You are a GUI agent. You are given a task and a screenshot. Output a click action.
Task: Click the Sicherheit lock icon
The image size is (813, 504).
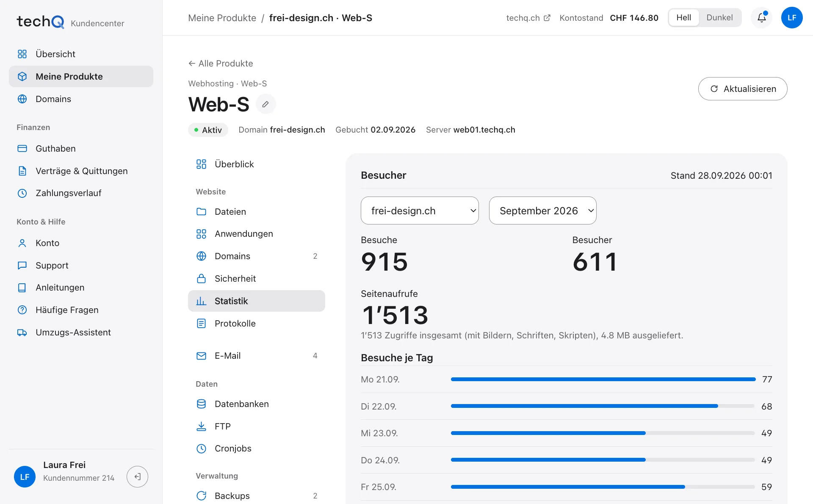[x=202, y=279]
